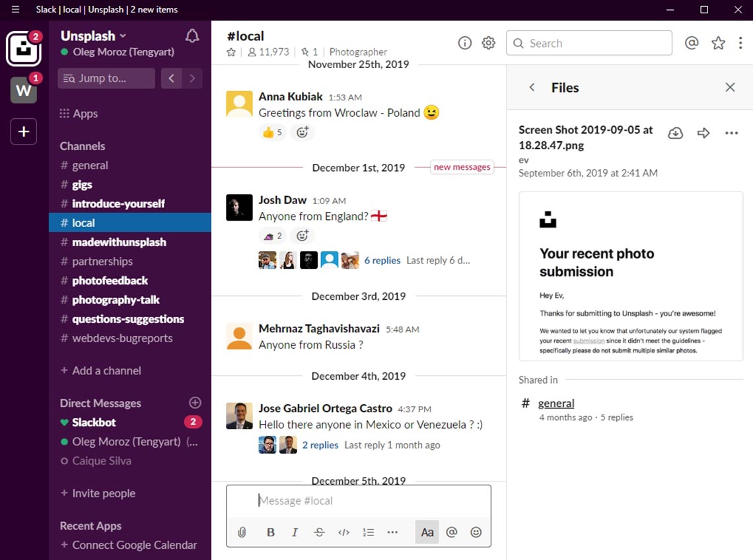Viewport: 753px width, 560px height.
Task: Go back in history with left arrow
Action: point(172,78)
